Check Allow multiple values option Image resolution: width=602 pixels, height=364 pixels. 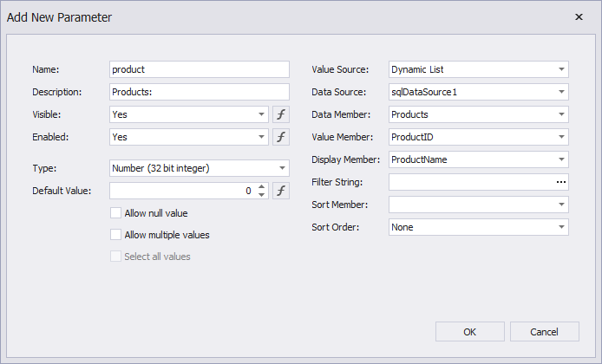(116, 235)
